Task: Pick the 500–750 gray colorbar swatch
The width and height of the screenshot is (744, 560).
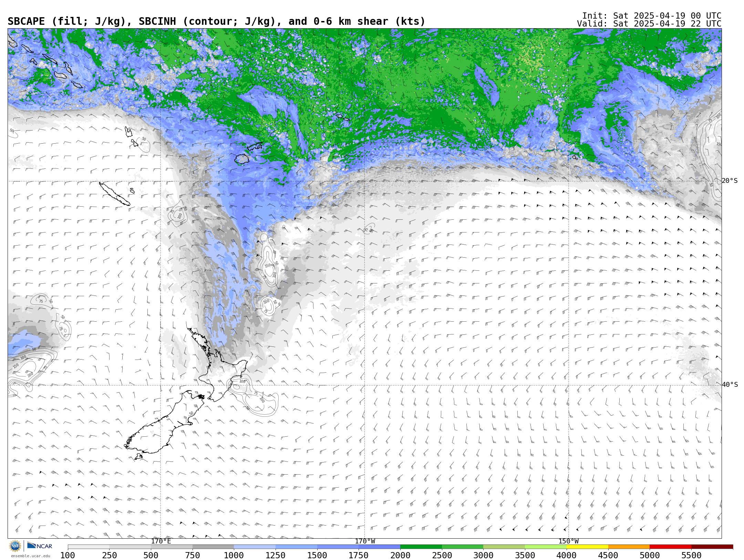Action: point(172,547)
